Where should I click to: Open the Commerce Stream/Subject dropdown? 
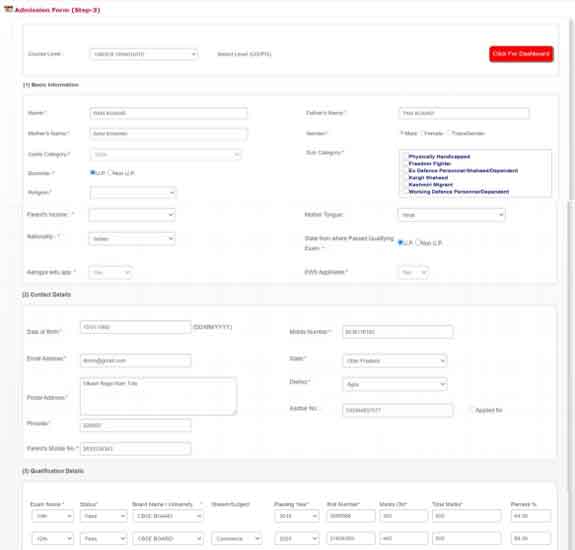click(x=237, y=539)
